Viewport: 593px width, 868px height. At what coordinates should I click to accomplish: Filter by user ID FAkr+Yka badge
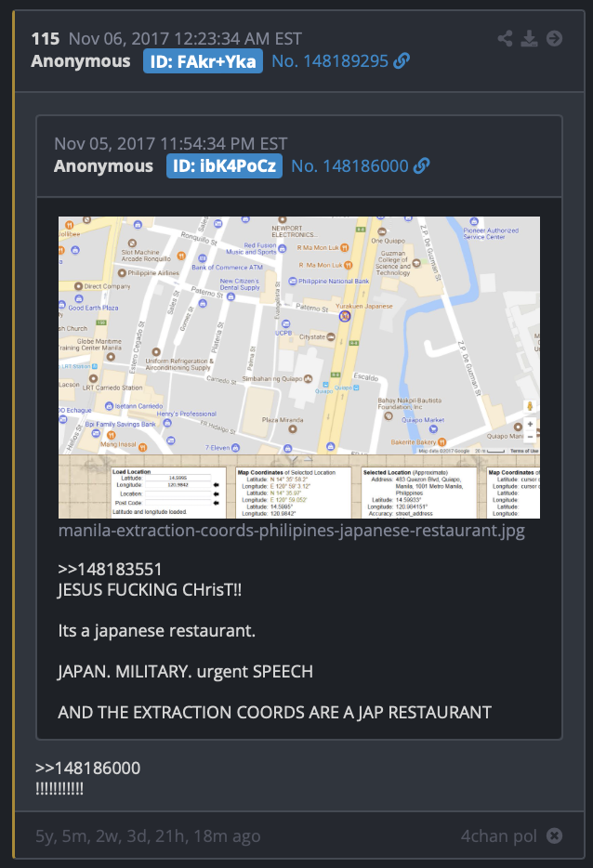pyautogui.click(x=203, y=61)
